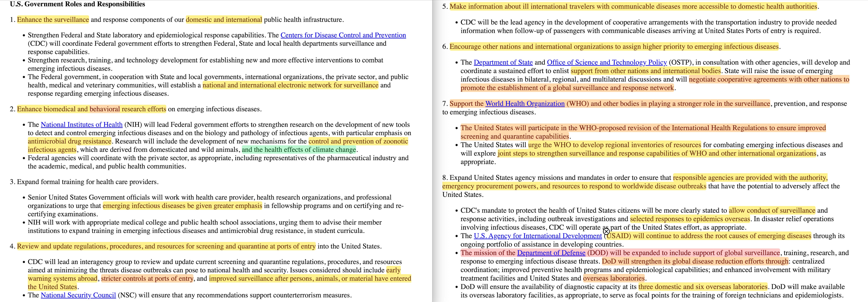Click highlighted 'Review and update regulations, procedures' sentence

click(166, 246)
